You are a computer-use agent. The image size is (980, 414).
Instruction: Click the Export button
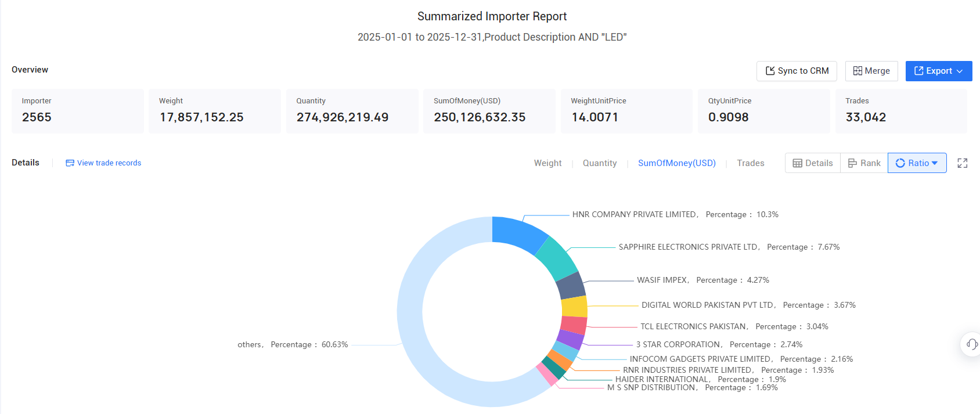(x=939, y=71)
